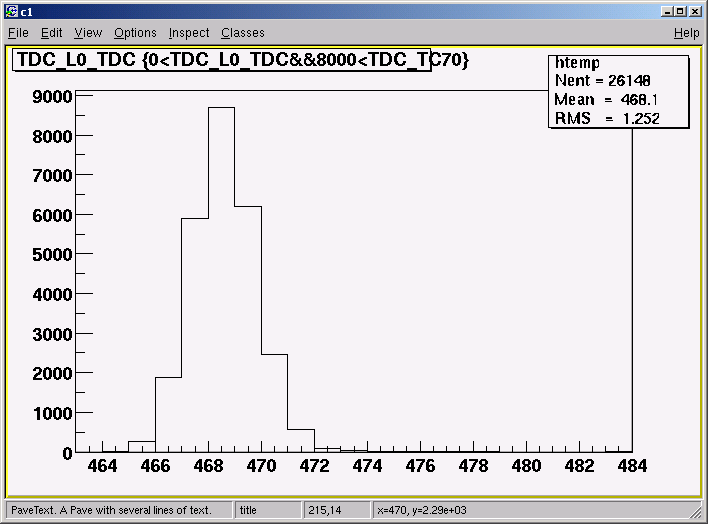708x524 pixels.
Task: Maximize the c1 canvas window
Action: click(x=681, y=11)
